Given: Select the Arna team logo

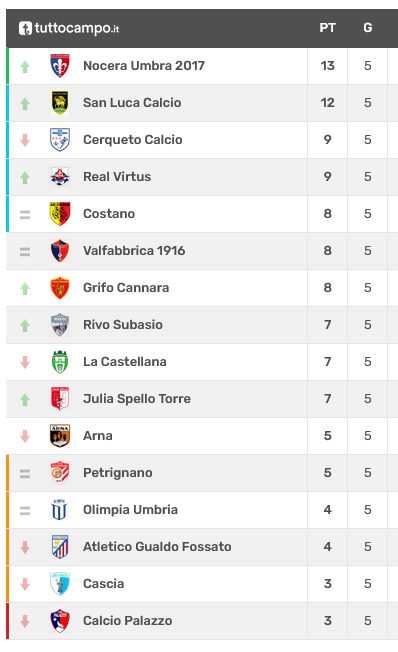Looking at the screenshot, I should (x=60, y=436).
